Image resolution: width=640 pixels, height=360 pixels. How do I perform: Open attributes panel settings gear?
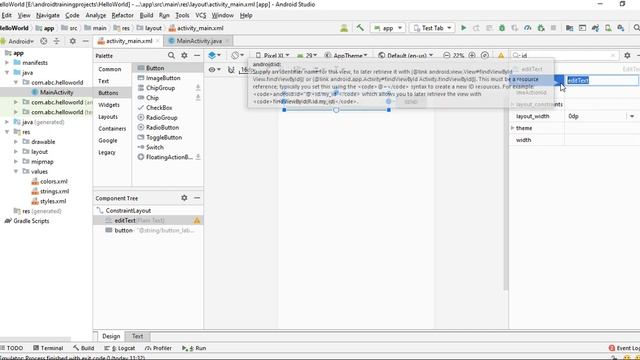[x=627, y=55]
